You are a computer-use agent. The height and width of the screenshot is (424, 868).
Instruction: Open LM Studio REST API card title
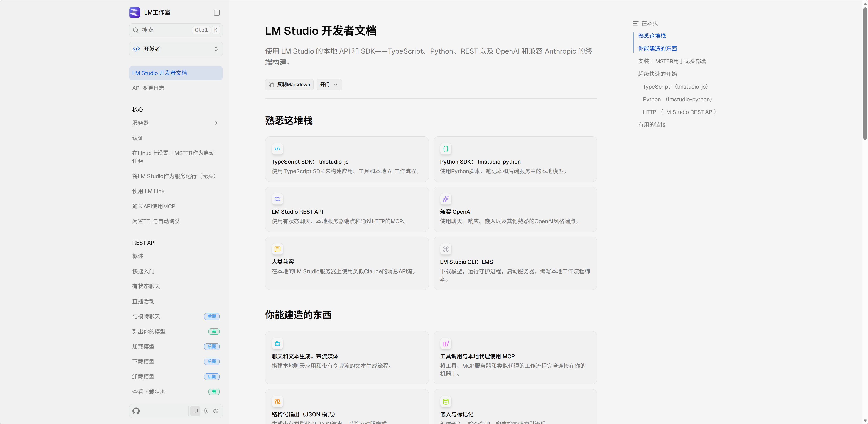(x=297, y=212)
